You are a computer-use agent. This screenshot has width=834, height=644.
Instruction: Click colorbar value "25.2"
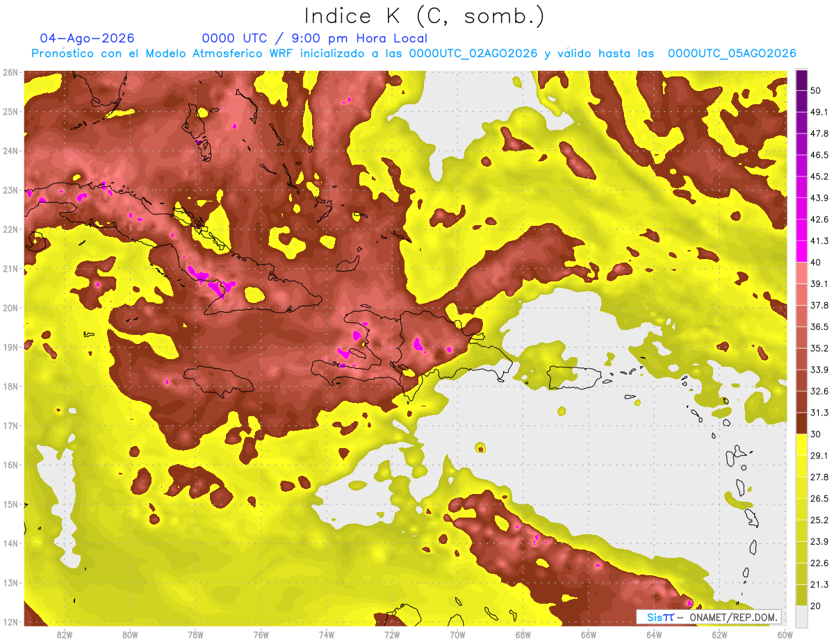[x=819, y=520]
